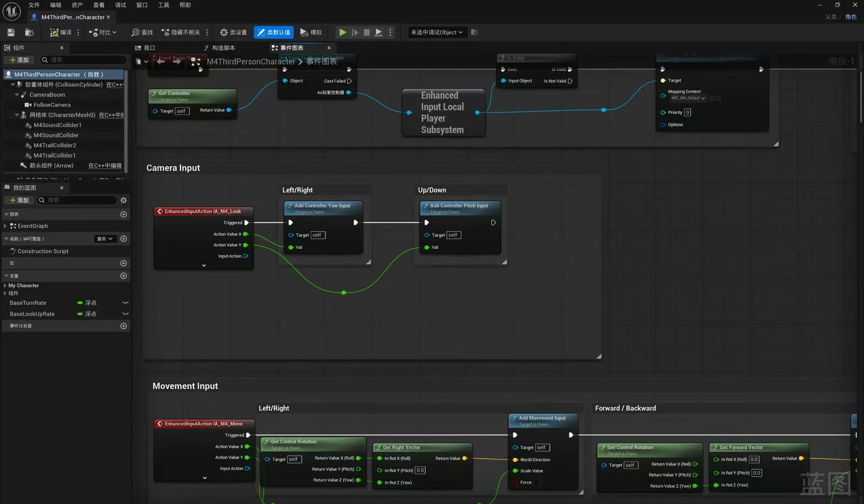The height and width of the screenshot is (504, 864).
Task: Click Add (添加) in Components panel
Action: [19, 60]
